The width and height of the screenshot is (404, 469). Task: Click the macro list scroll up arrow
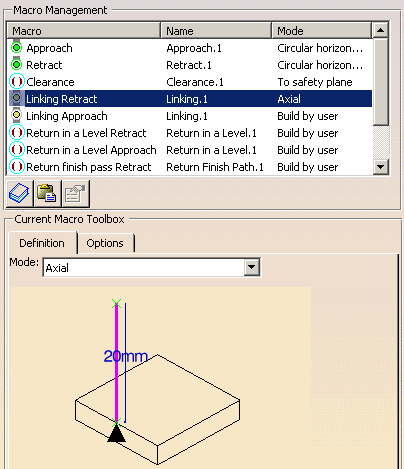[380, 30]
